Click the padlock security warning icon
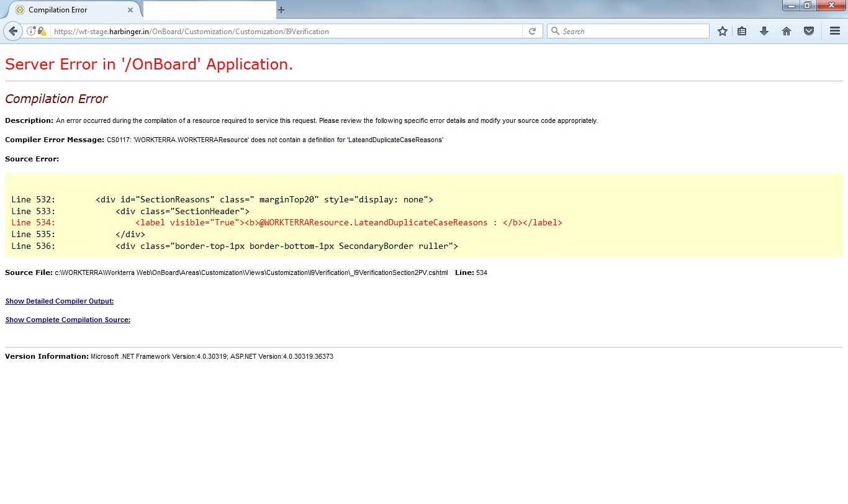848x504 pixels. click(42, 31)
